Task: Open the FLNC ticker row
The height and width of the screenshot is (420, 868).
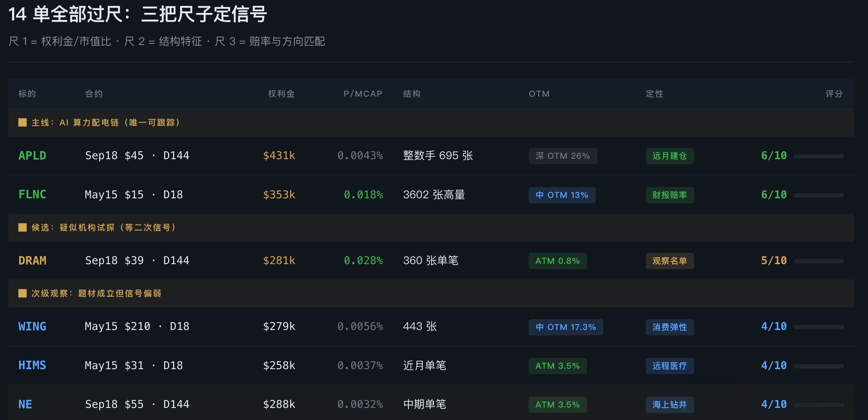Action: [x=32, y=195]
